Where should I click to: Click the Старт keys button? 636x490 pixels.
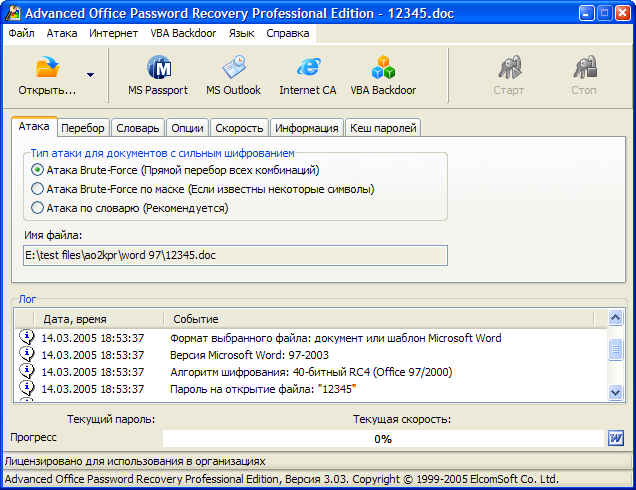(x=509, y=75)
